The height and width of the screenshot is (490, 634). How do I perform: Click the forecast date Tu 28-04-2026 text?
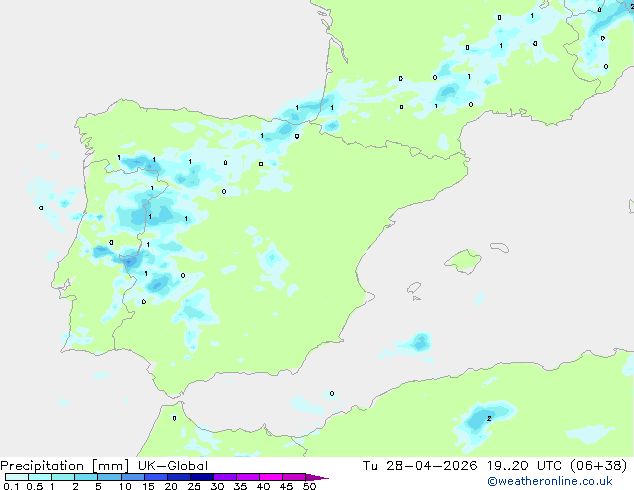420,466
